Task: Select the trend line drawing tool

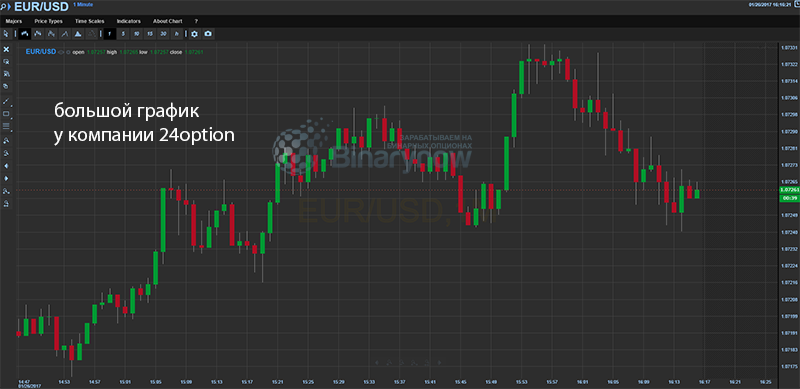Action: pos(6,101)
